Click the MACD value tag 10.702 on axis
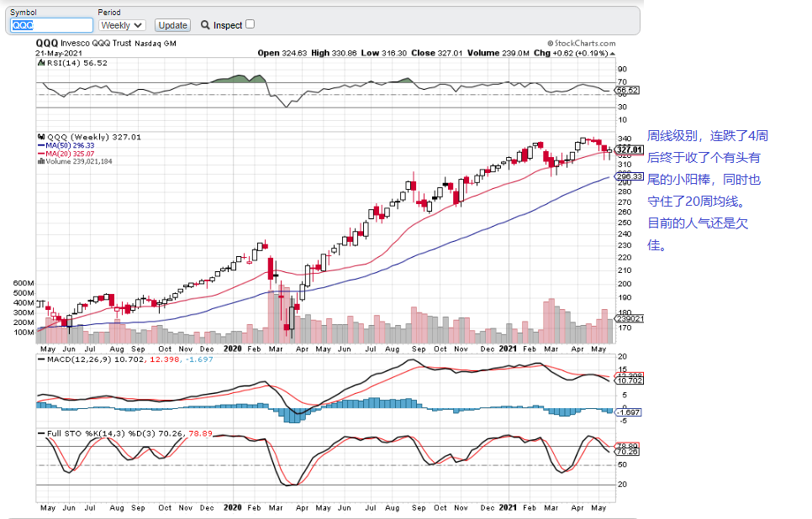This screenshot has width=812, height=519. click(x=629, y=380)
